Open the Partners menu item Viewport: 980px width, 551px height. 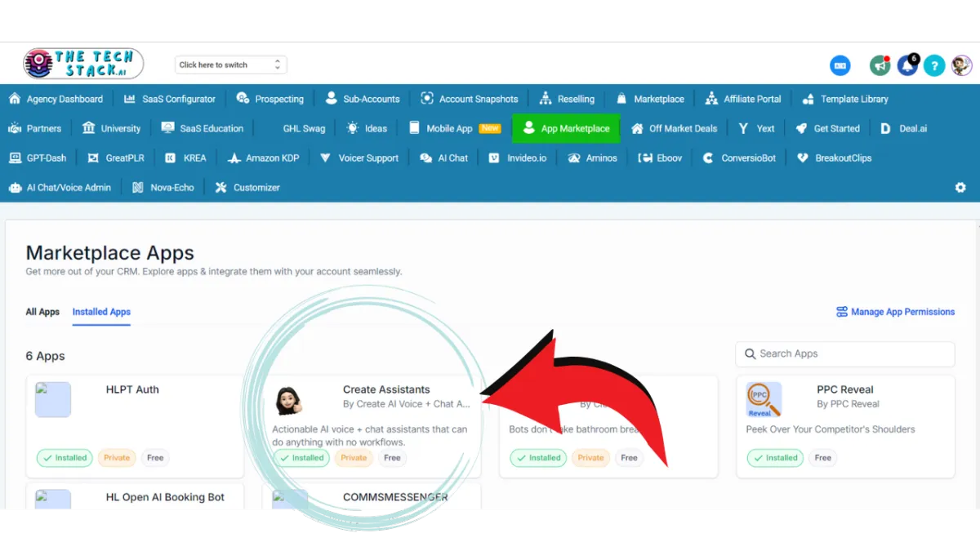[34, 128]
